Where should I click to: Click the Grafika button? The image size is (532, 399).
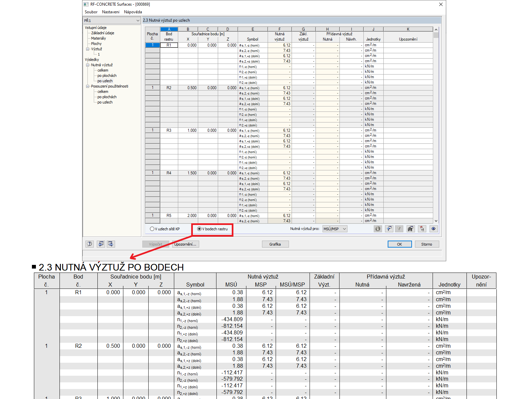tap(275, 244)
